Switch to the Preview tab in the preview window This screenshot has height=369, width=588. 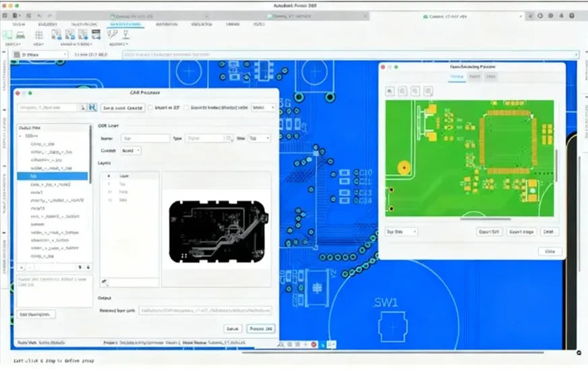pos(457,77)
